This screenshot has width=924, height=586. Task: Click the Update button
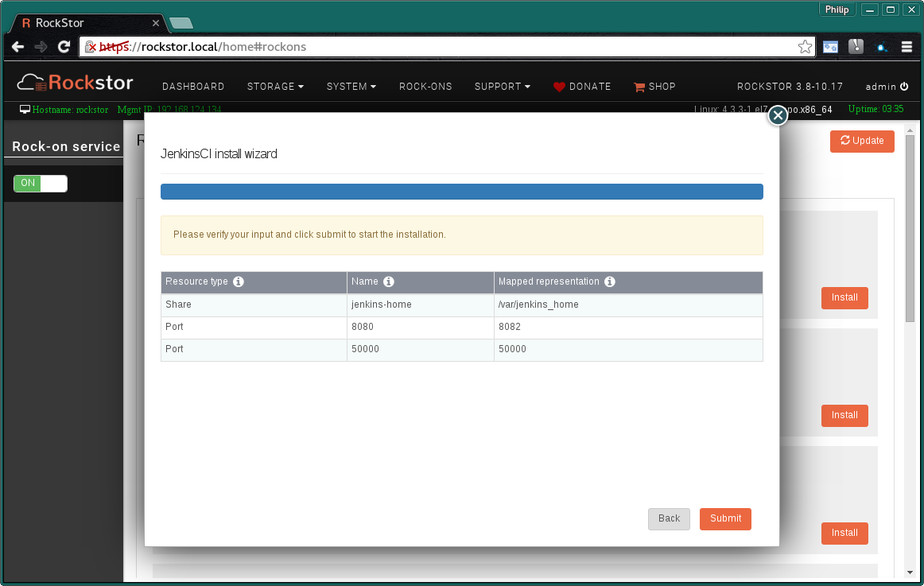click(861, 141)
